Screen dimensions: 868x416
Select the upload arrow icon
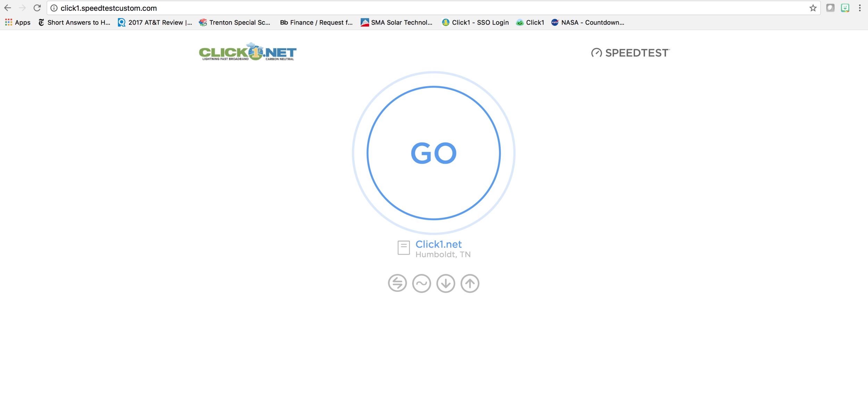click(470, 283)
